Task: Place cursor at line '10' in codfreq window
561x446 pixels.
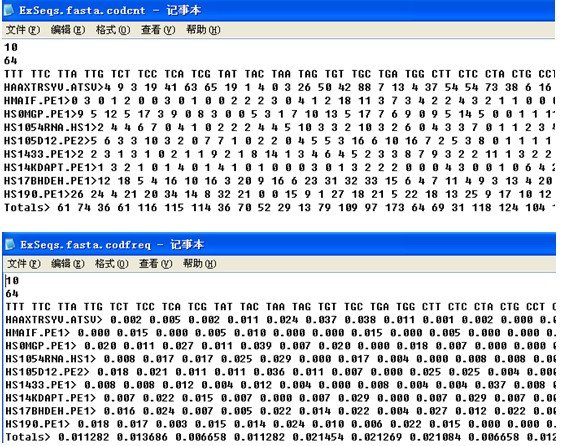Action: 12,280
